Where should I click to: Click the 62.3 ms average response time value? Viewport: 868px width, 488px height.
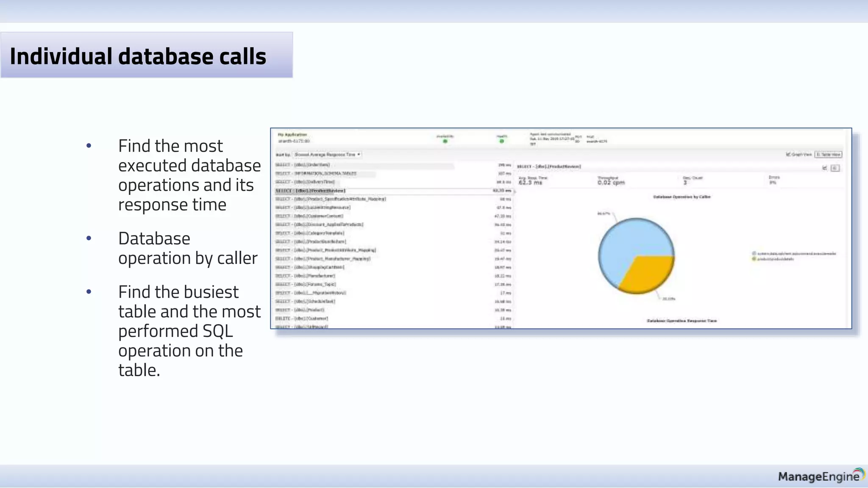(x=530, y=183)
